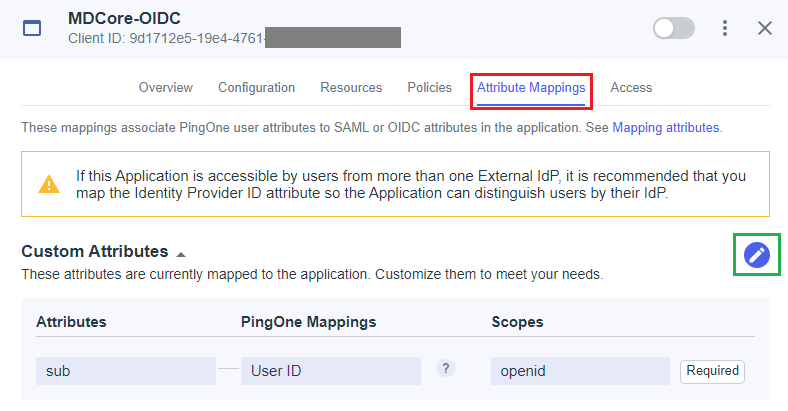Enable the MDCore-OIDC application toggle
The image size is (788, 411).
[x=673, y=28]
